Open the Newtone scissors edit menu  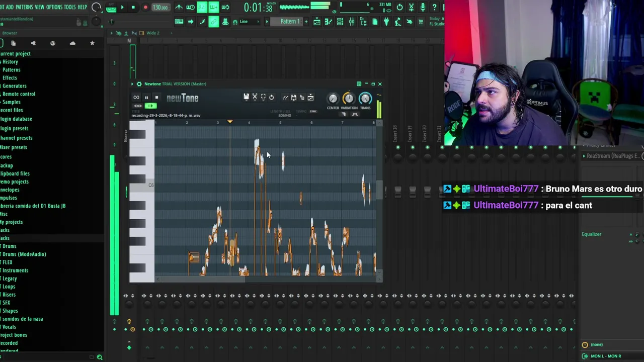(x=255, y=97)
